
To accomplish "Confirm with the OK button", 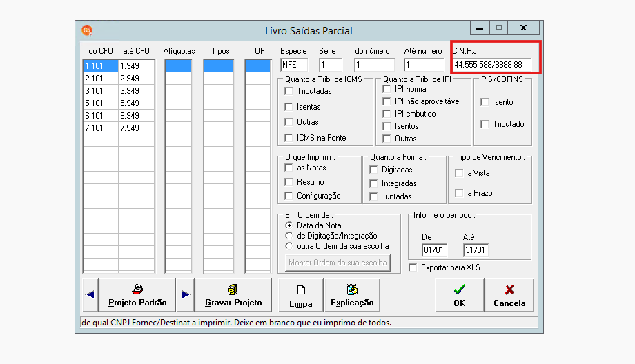I will pos(459,294).
